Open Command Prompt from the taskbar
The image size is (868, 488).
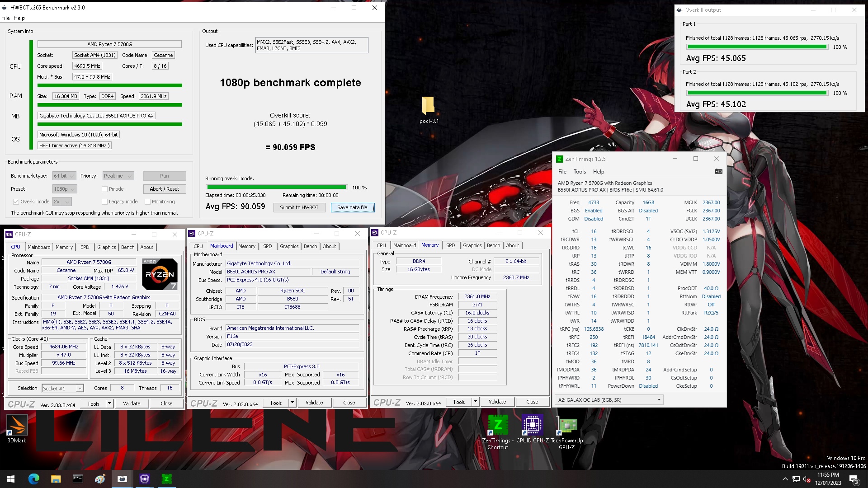click(78, 479)
